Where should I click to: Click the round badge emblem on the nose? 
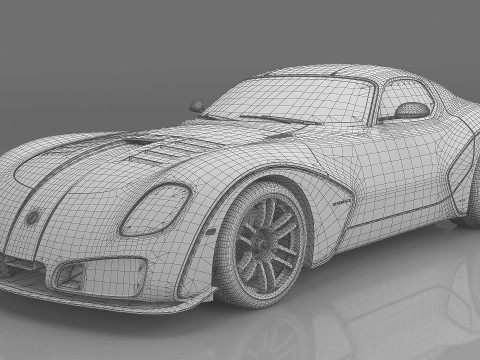(x=32, y=217)
